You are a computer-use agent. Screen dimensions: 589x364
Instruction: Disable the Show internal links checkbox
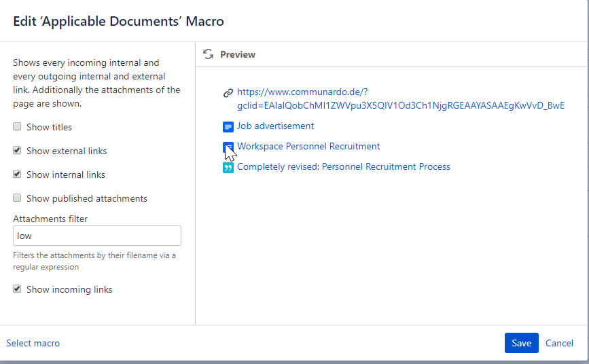(17, 175)
